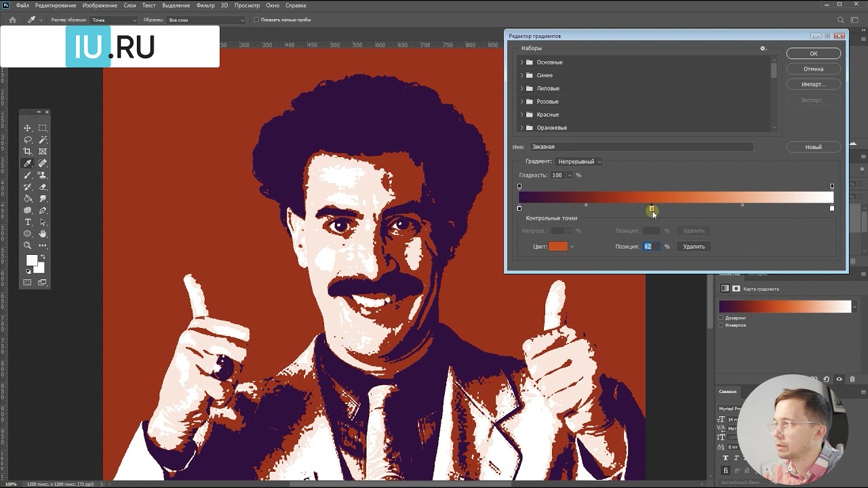Image resolution: width=868 pixels, height=488 pixels.
Task: Open presets gear menu in Gradient Editor
Action: 763,49
